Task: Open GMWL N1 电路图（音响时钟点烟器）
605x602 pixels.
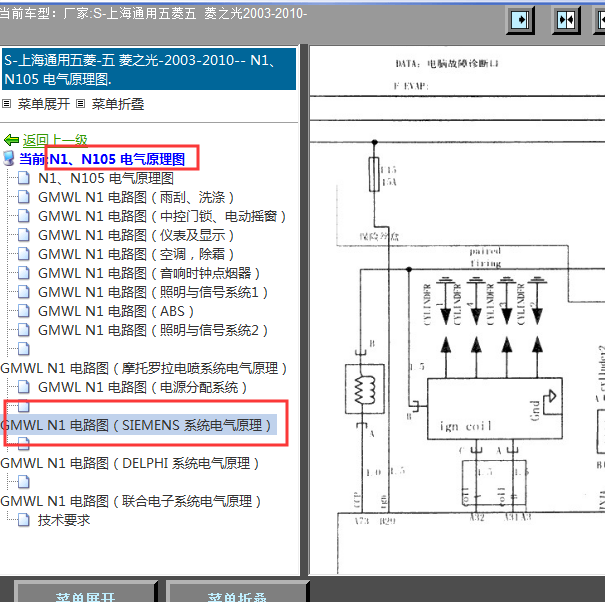Action: pos(149,273)
